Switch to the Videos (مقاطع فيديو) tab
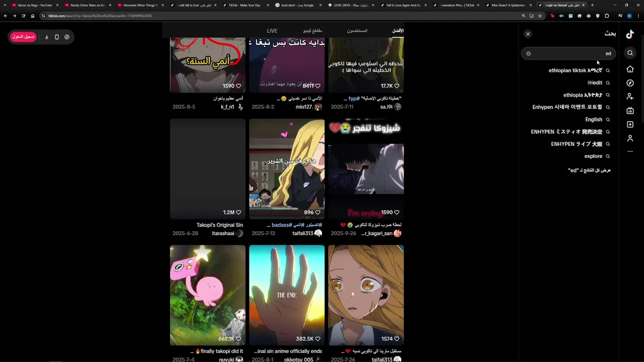Screen dimensions: 644x362 pos(312,31)
